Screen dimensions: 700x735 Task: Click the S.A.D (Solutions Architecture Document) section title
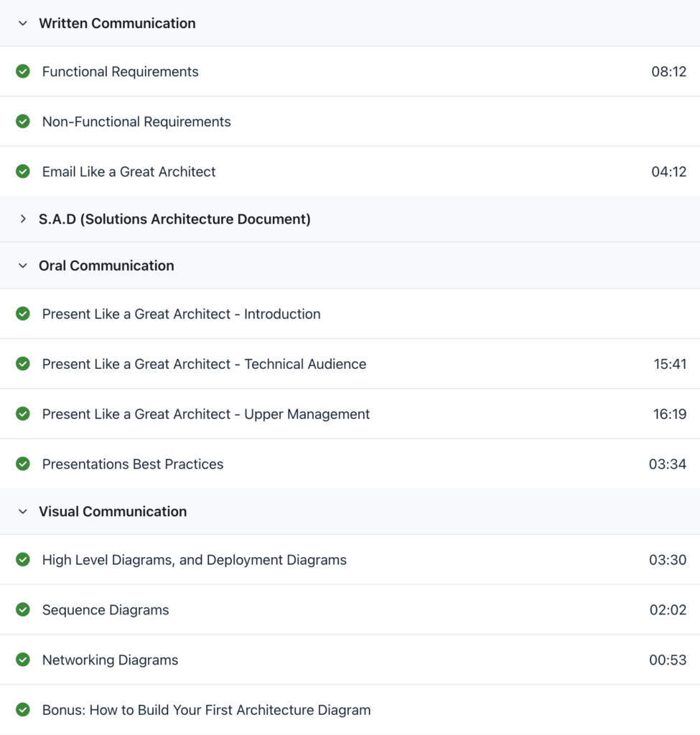[x=174, y=220]
